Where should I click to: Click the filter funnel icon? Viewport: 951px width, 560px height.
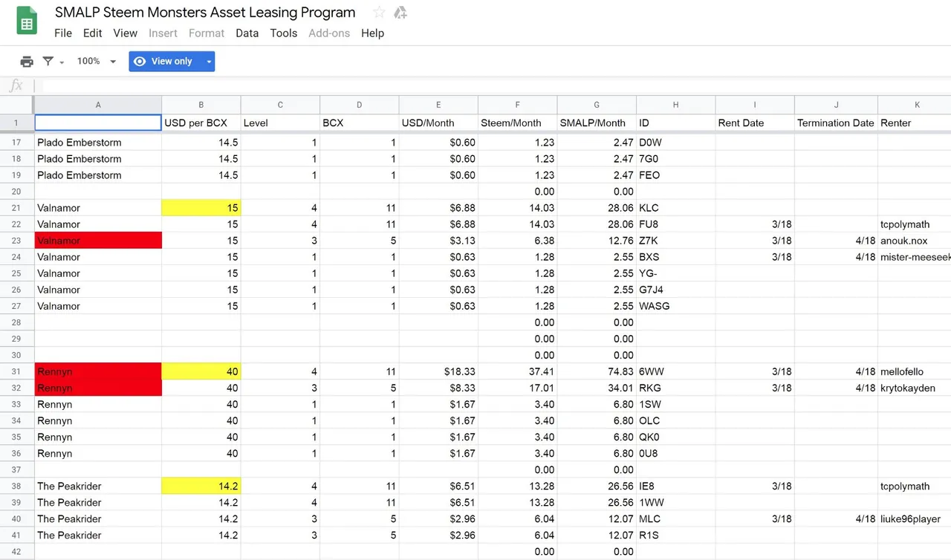48,62
